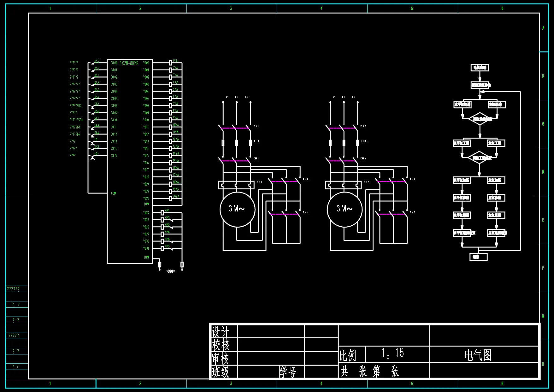Select the KM5 contactor label beside second motor

413,179
